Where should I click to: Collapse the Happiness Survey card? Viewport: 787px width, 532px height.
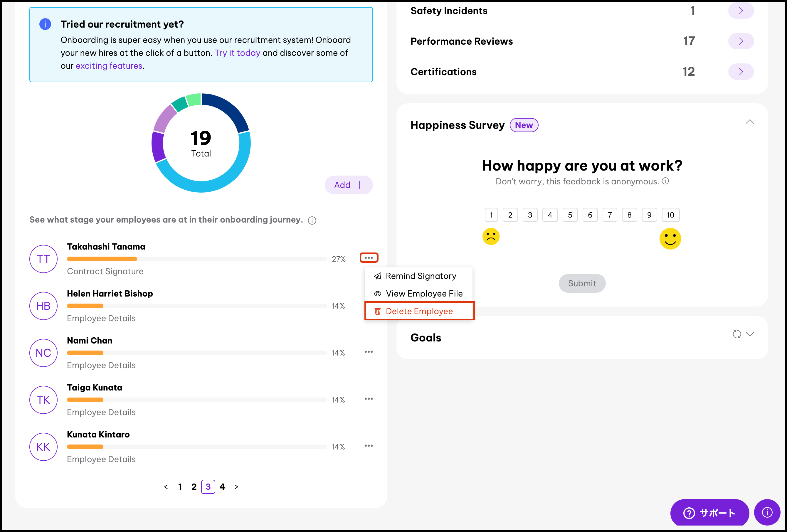tap(750, 122)
